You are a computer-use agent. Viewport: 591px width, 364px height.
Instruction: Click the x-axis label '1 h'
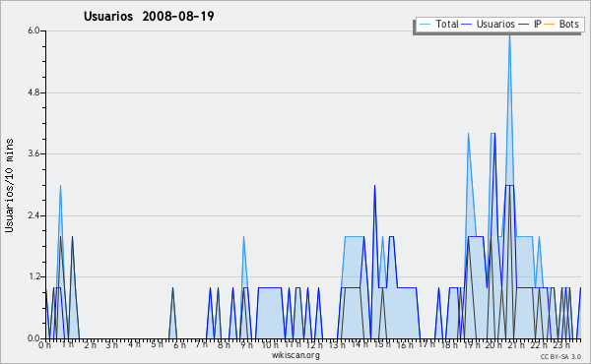point(67,344)
